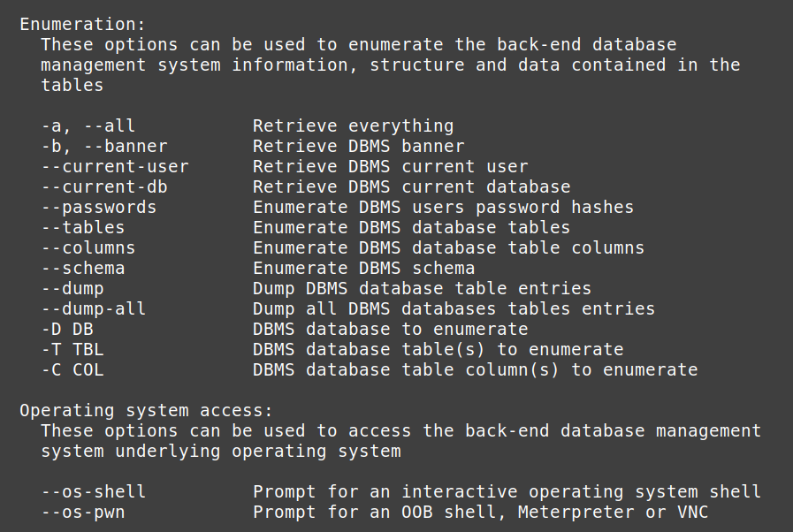The image size is (793, 532).
Task: Click the "-b, --banner" option text
Action: pyautogui.click(x=103, y=147)
